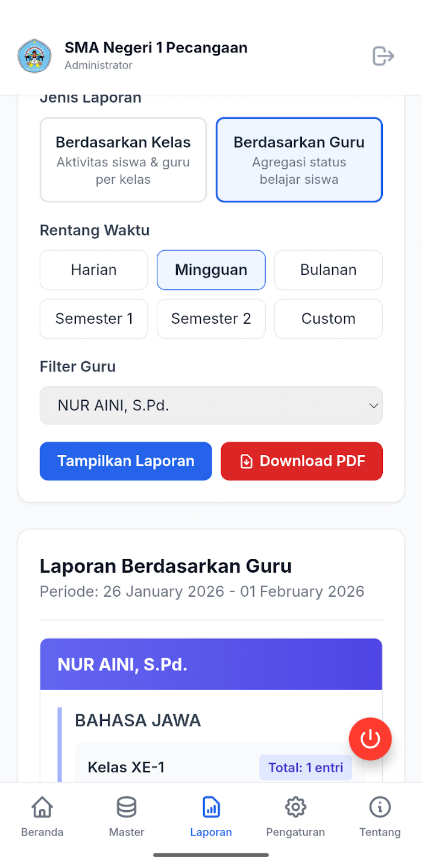
Task: Open the Tentang info icon
Action: click(x=380, y=807)
